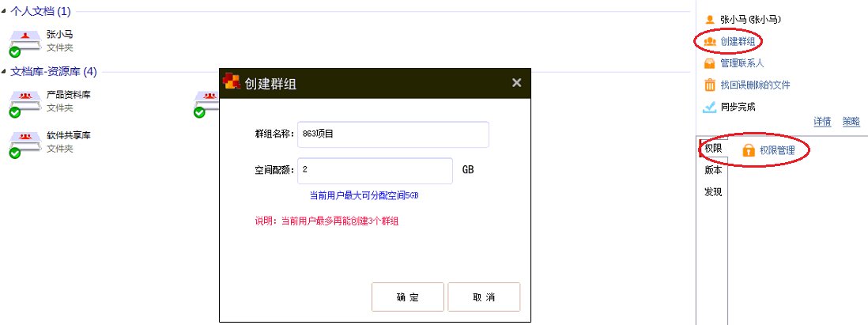Click the 同步完成 sync status icon
This screenshot has height=325, width=868.
pyautogui.click(x=710, y=107)
